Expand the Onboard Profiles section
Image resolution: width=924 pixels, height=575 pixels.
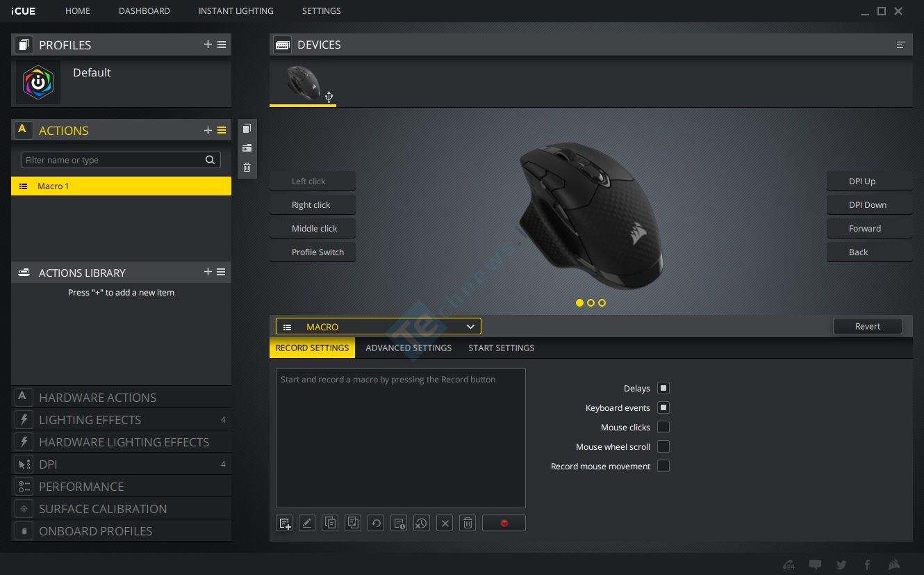pos(121,531)
